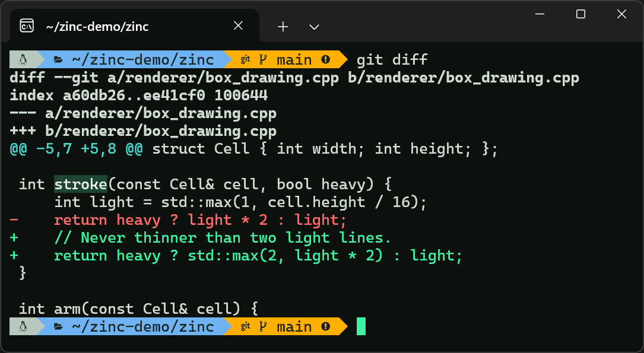Viewport: 644px width, 353px height.
Task: Click the folder icon in the bottom prompt
Action: pyautogui.click(x=58, y=327)
